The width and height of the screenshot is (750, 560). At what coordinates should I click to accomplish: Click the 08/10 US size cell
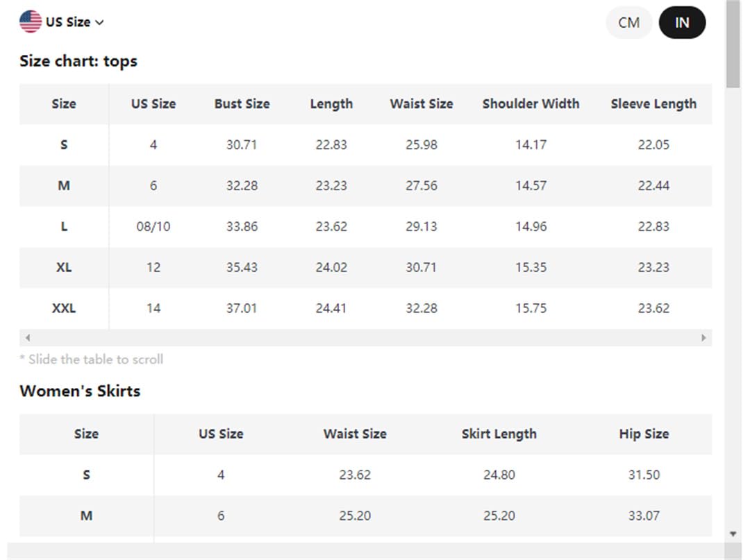tap(153, 226)
